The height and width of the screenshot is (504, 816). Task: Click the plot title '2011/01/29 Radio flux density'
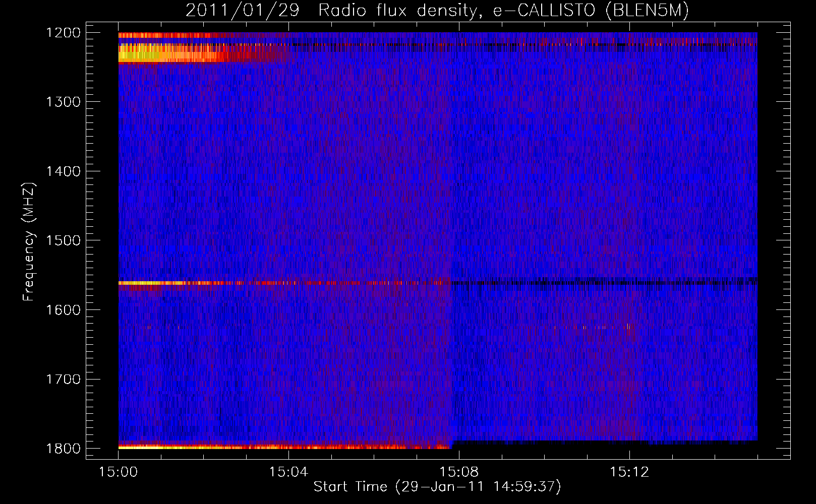pyautogui.click(x=437, y=11)
